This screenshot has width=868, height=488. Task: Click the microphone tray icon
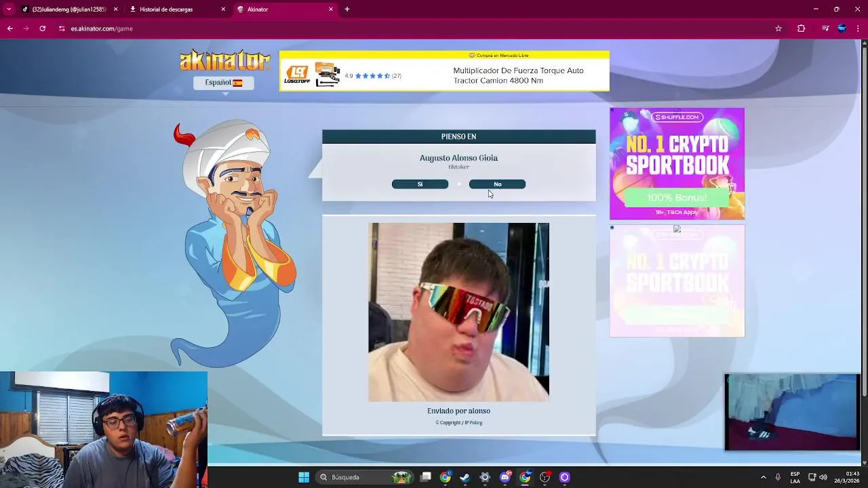(778, 477)
